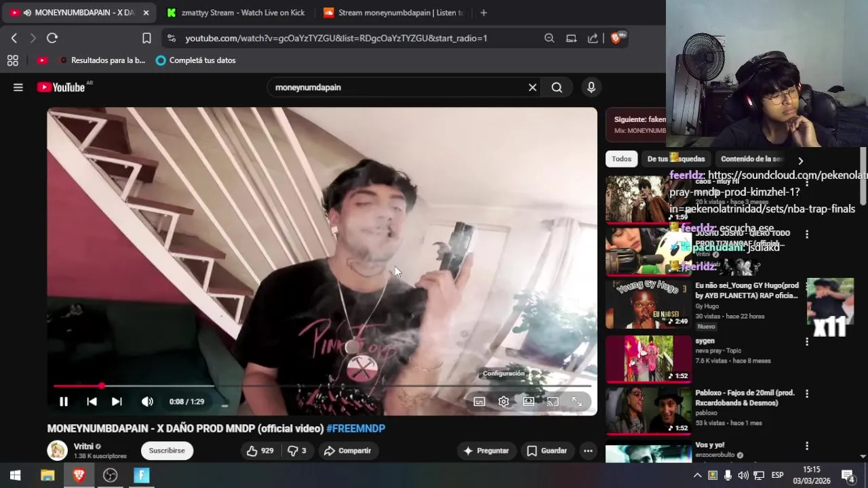Open options menu for 'Vos y yo!' video

(807, 446)
